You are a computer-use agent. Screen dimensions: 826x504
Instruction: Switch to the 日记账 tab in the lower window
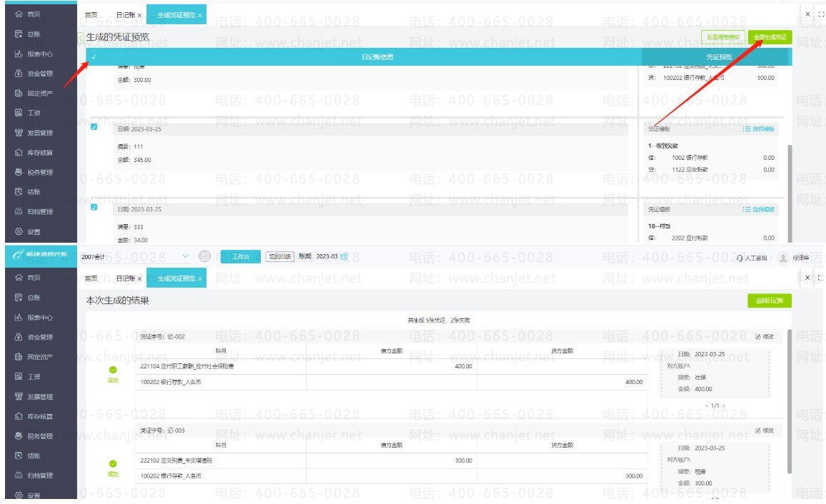point(125,278)
